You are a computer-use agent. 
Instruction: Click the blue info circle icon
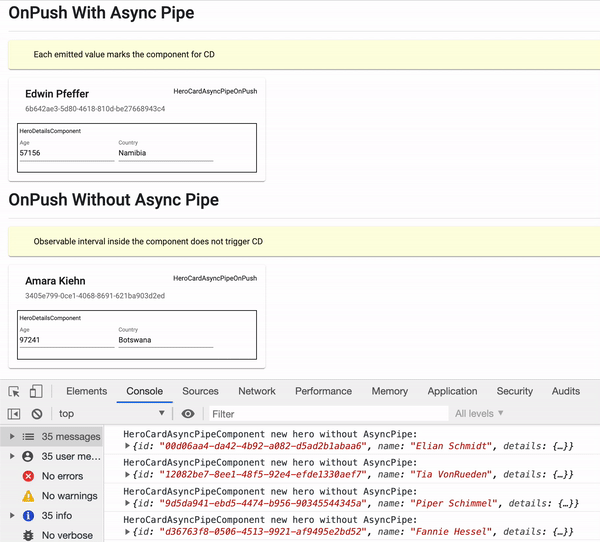click(28, 516)
